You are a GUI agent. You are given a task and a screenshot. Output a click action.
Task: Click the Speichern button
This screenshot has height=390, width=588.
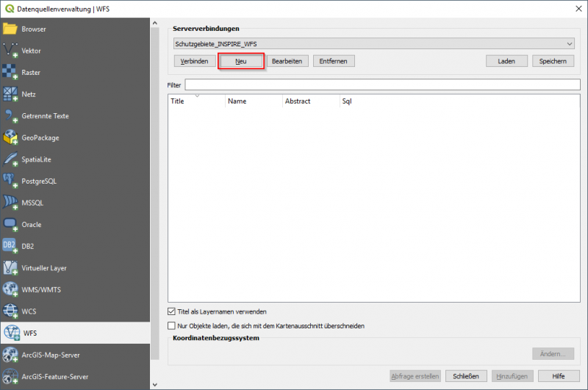[553, 61]
